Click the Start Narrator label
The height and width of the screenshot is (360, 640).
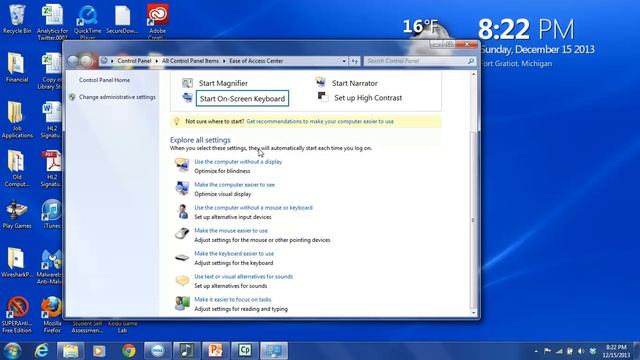pos(354,83)
